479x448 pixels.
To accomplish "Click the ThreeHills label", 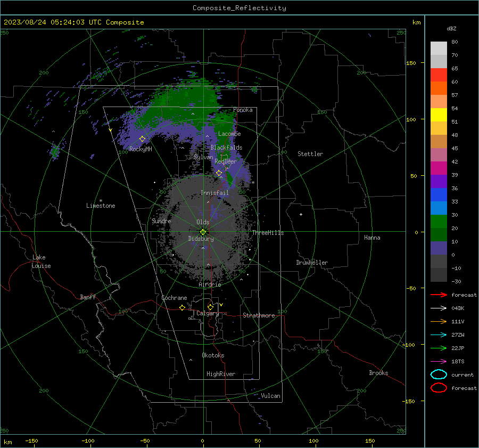I will click(268, 233).
